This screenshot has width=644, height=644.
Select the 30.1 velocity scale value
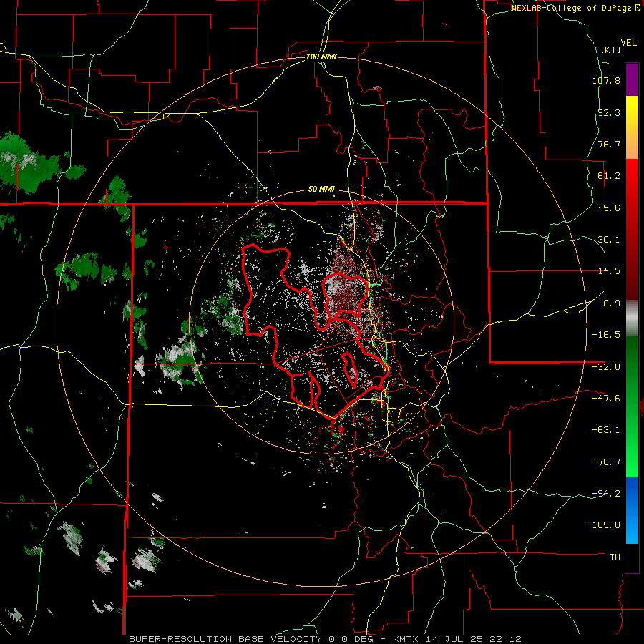pyautogui.click(x=609, y=240)
